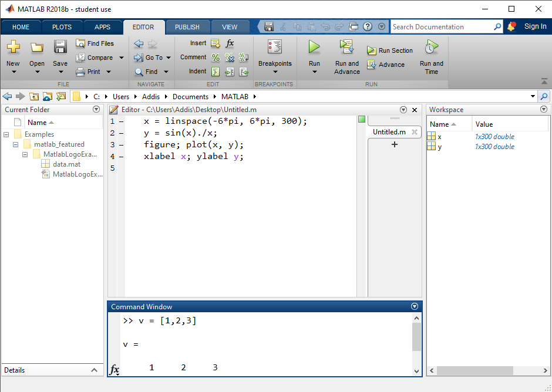This screenshot has width=552, height=392.
Task: Click the notification bell icon
Action: pyautogui.click(x=511, y=26)
